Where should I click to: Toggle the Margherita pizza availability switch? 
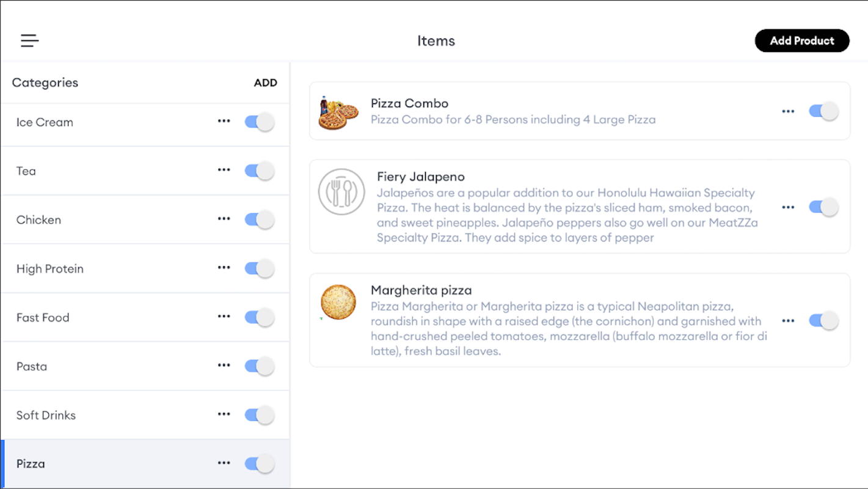tap(823, 321)
